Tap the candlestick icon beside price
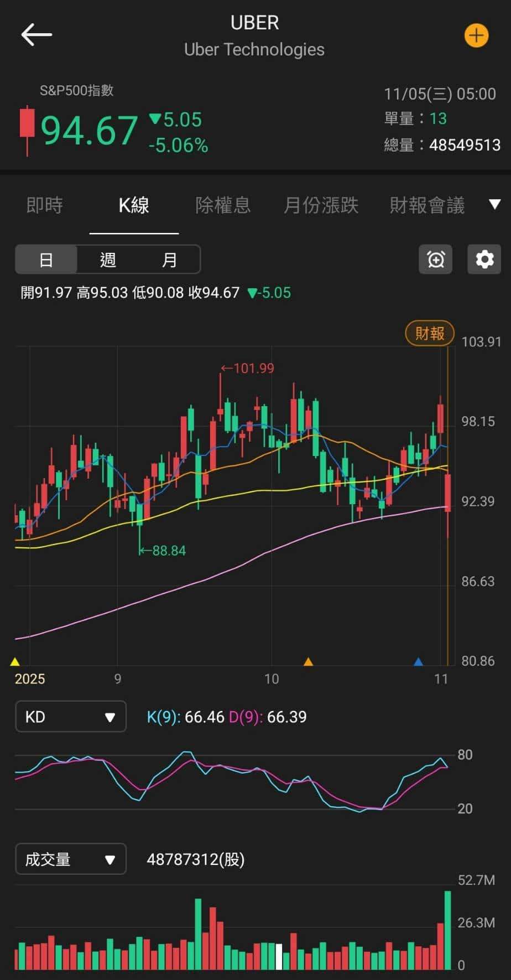511x980 pixels. point(27,131)
